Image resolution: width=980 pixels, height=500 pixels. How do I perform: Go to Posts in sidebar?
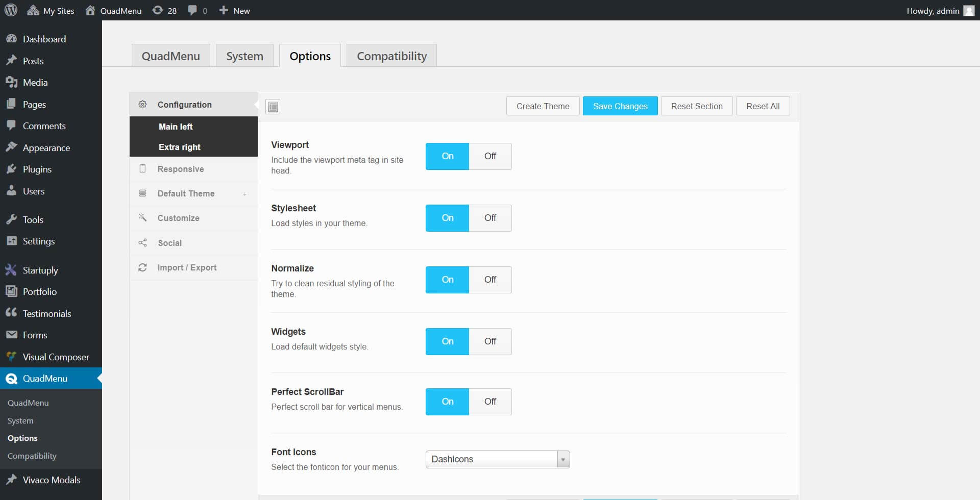tap(51, 61)
